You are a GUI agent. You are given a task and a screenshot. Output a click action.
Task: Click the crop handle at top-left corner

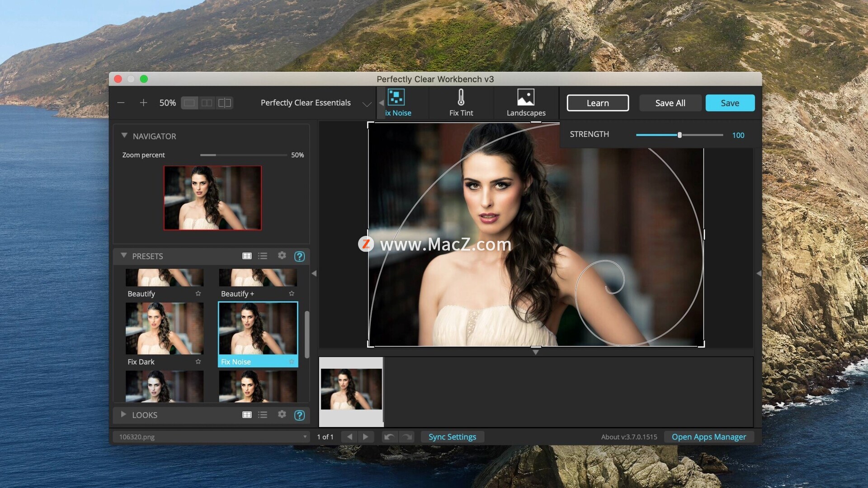click(x=370, y=124)
